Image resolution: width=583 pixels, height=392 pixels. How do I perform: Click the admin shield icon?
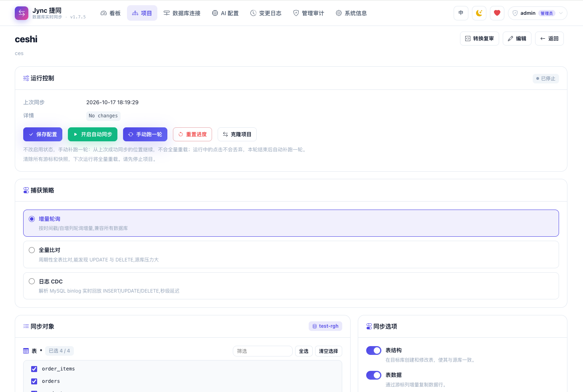click(515, 13)
